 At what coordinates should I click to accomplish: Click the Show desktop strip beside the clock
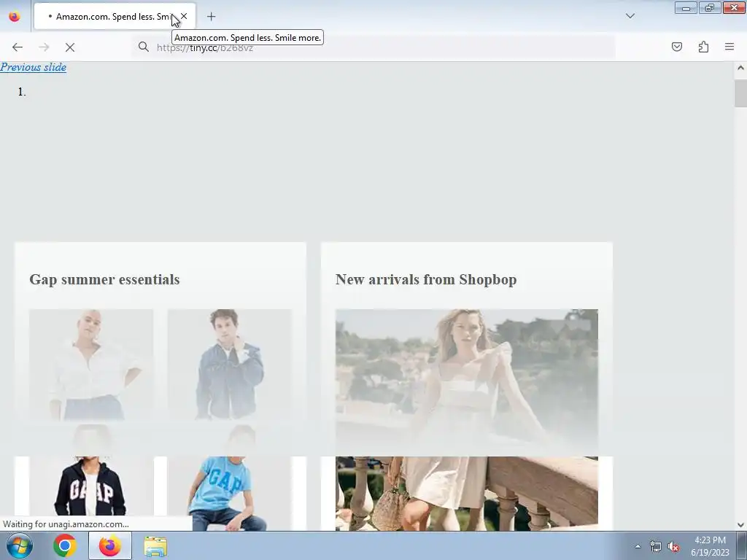point(742,545)
